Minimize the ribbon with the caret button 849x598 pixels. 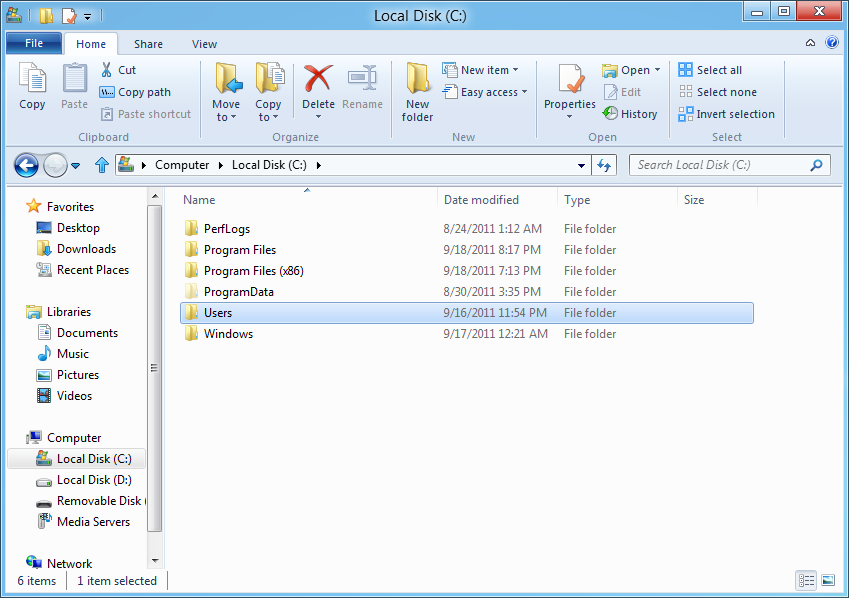[810, 43]
